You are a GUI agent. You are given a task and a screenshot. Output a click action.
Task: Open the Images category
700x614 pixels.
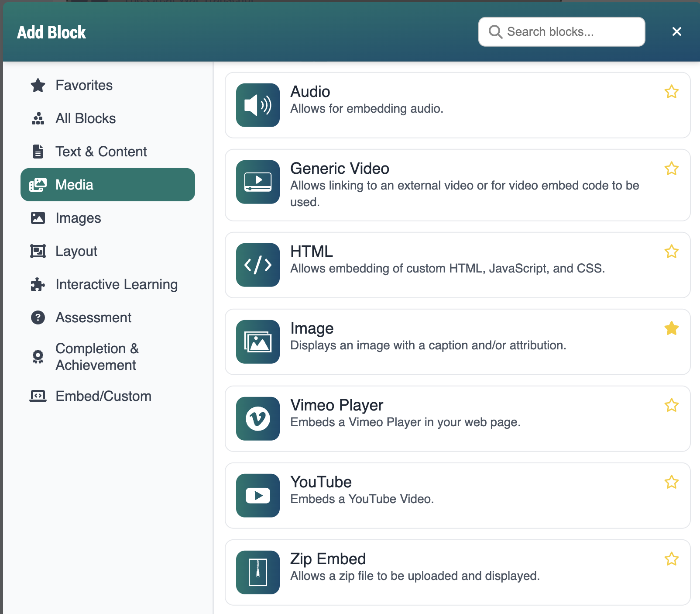108,218
